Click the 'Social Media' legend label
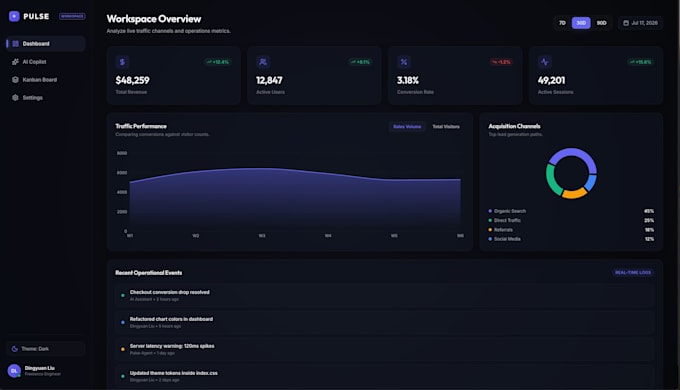 click(507, 239)
